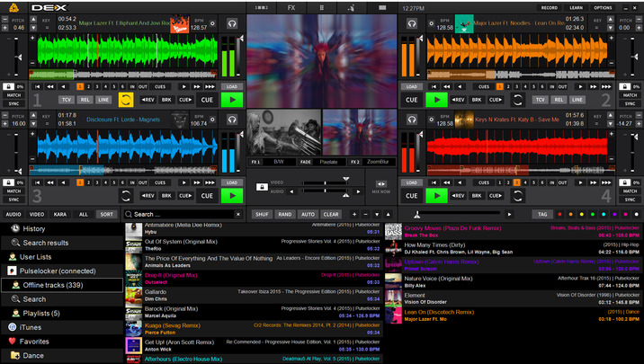Toggle the yellow loop icon on deck 1
The width and height of the screenshot is (644, 364).
[x=125, y=99]
